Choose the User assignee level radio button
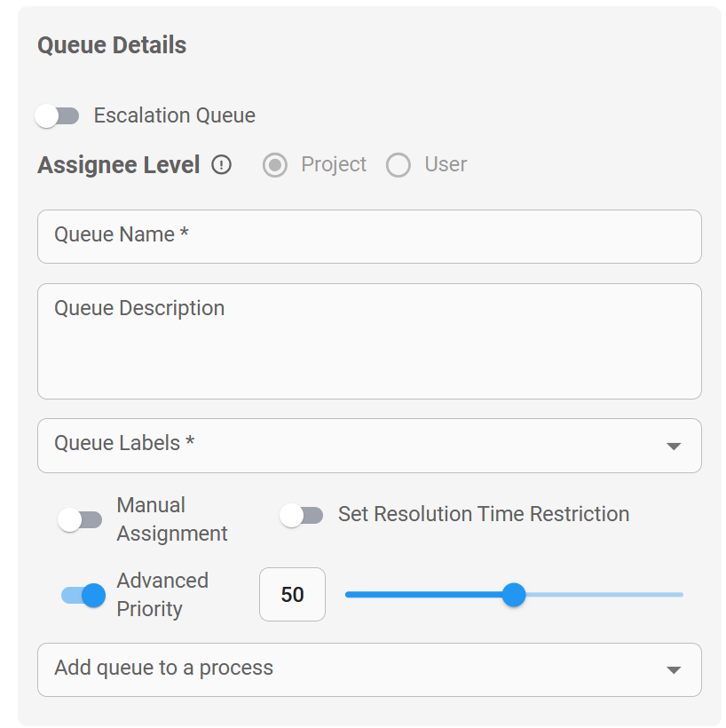Screen dimensions: 726x728 coord(399,165)
